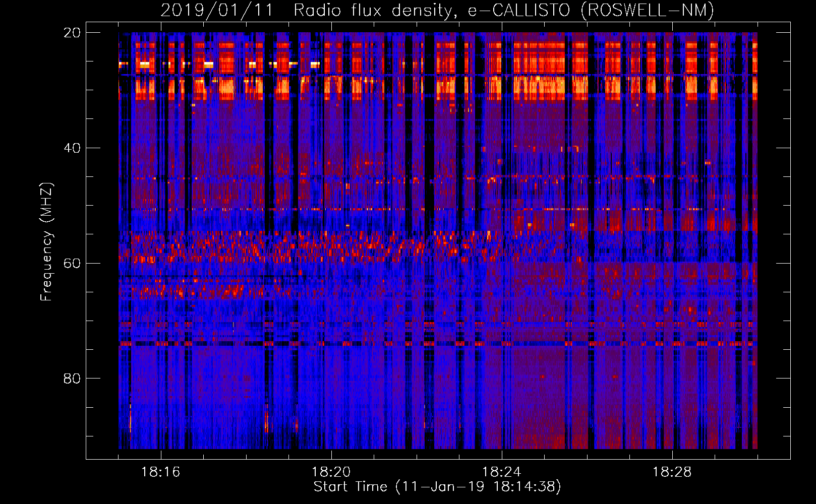Click the '40' frequency tick label
Viewport: 816px width, 504px height.
click(72, 148)
